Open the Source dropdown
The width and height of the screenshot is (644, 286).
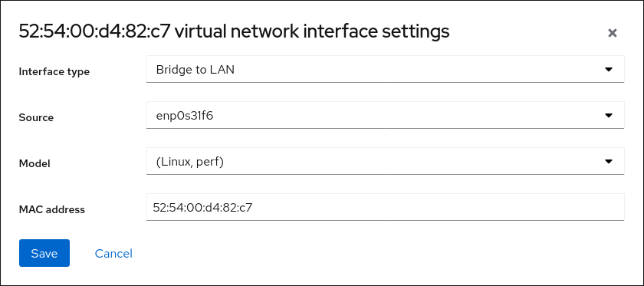[x=385, y=115]
